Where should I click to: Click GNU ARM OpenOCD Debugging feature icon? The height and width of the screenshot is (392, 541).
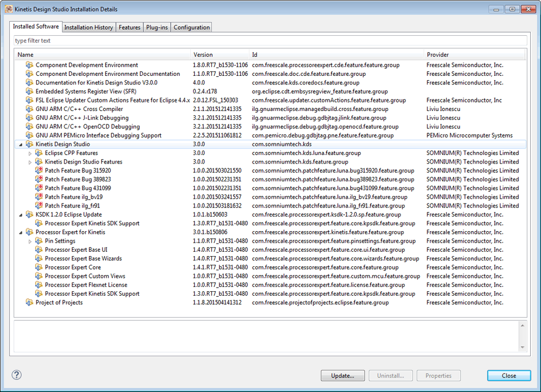coord(30,126)
